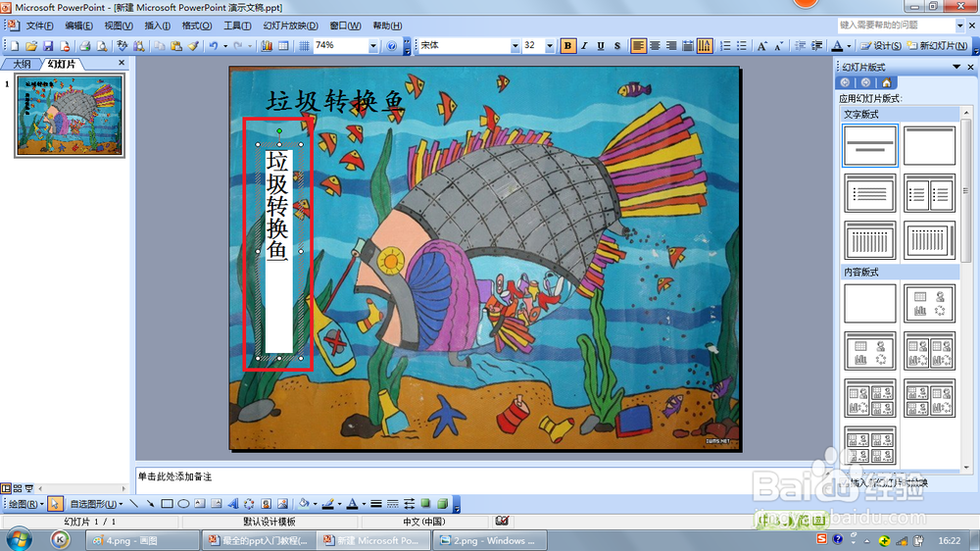Open the font name dropdown
Image resolution: width=980 pixels, height=551 pixels.
(515, 46)
